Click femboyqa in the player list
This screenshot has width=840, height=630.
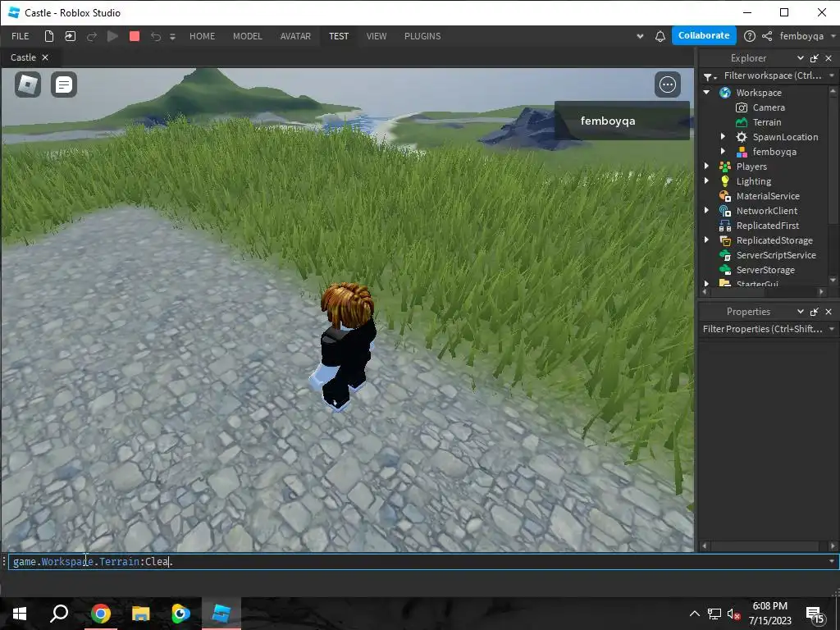coord(622,121)
